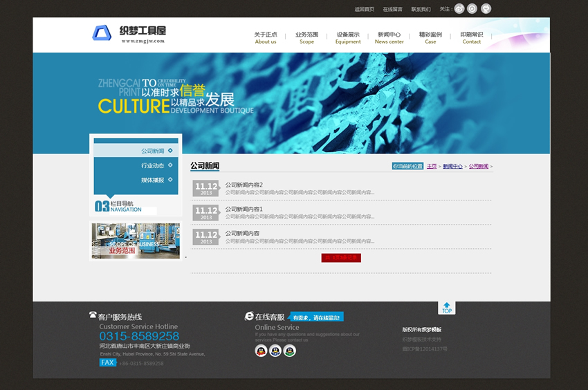Click the CULTURE hero banner image

[291, 103]
